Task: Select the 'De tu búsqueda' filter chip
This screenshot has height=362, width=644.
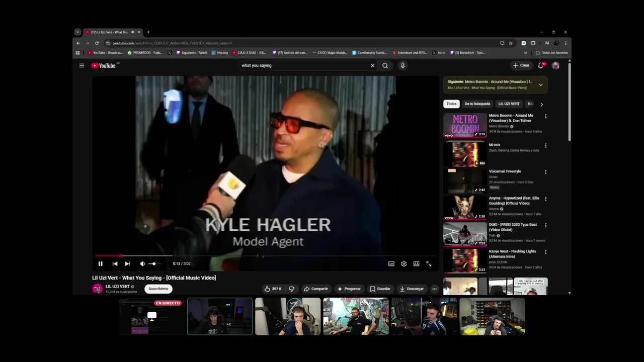Action: (477, 104)
